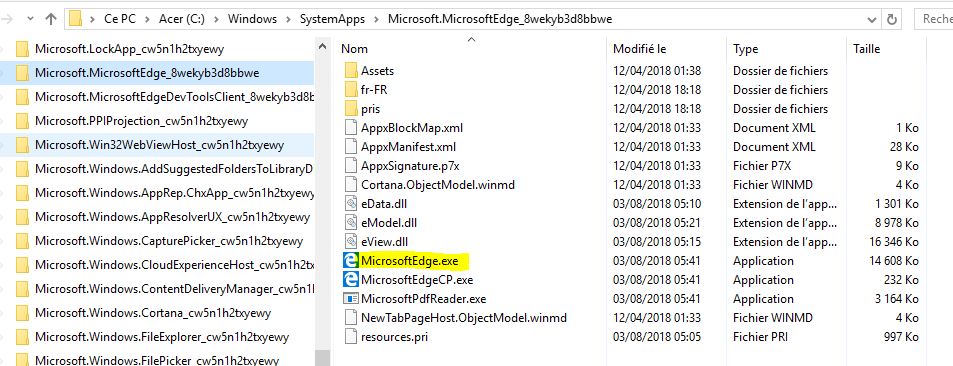Click folder icon of Microsoft.Windows.AppResolverUX_cw5n1h2txyewy
The height and width of the screenshot is (366, 953).
click(22, 217)
